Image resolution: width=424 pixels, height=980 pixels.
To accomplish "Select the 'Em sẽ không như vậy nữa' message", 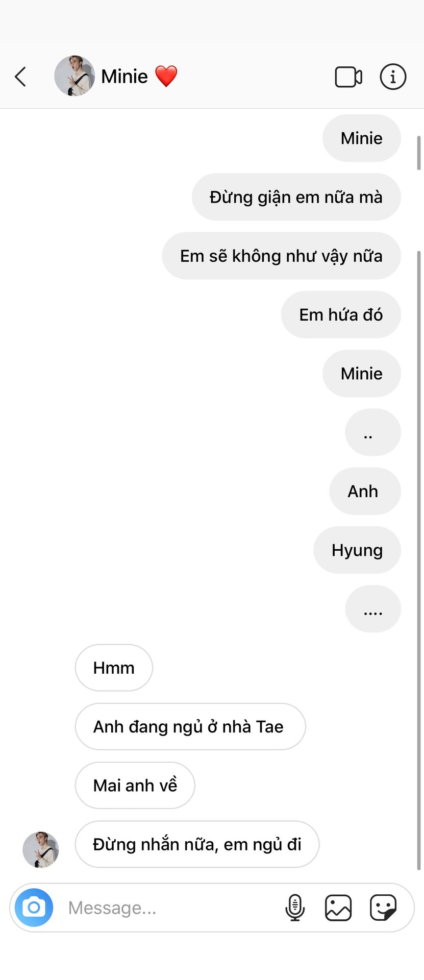I will pos(281,256).
